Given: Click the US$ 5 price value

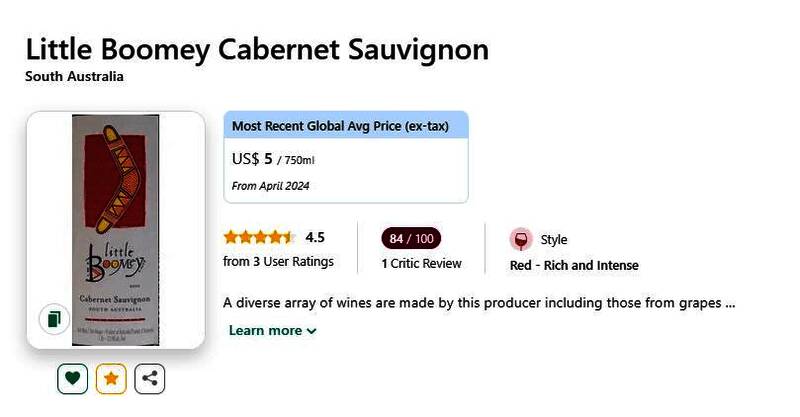Looking at the screenshot, I should (x=252, y=159).
